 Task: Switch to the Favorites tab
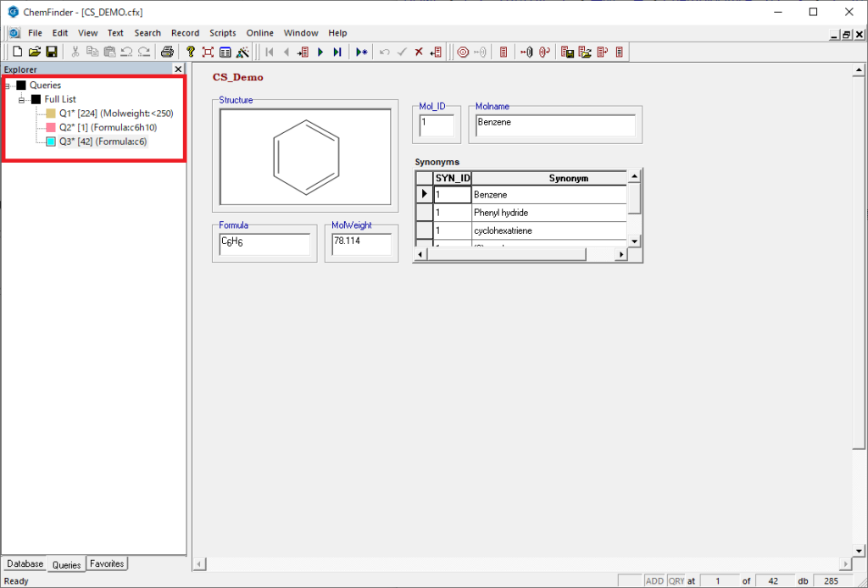point(107,564)
